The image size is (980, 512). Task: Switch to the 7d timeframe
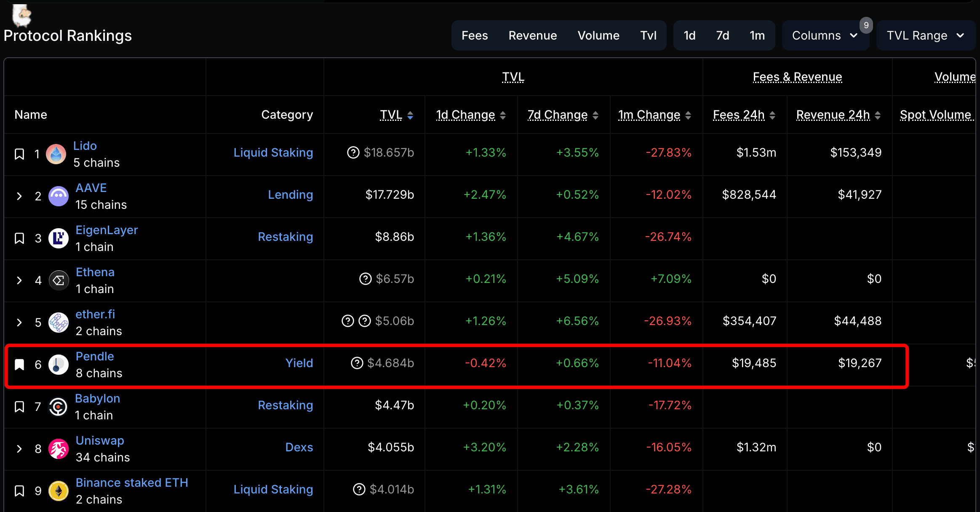click(723, 35)
